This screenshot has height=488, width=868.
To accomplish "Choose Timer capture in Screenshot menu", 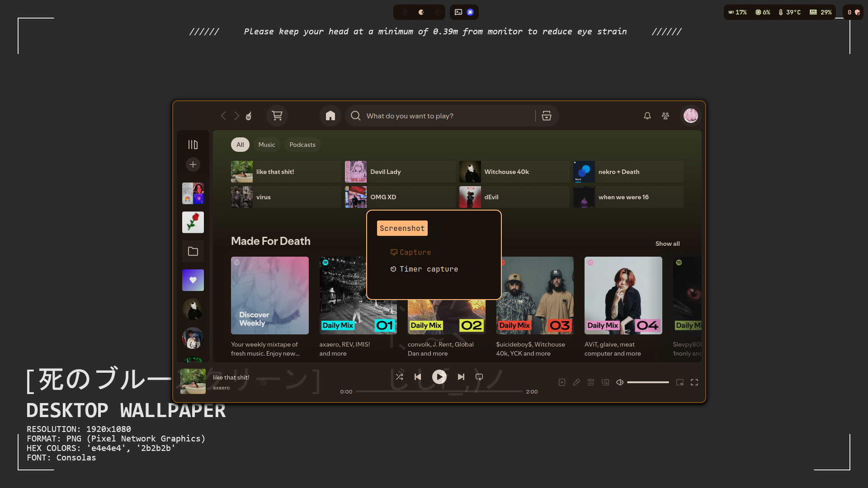I will [425, 269].
